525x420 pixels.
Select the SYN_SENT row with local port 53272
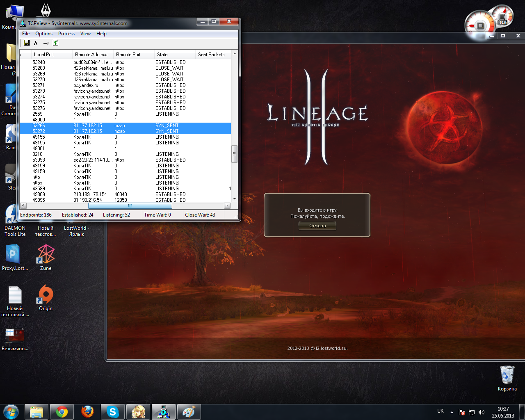point(125,131)
